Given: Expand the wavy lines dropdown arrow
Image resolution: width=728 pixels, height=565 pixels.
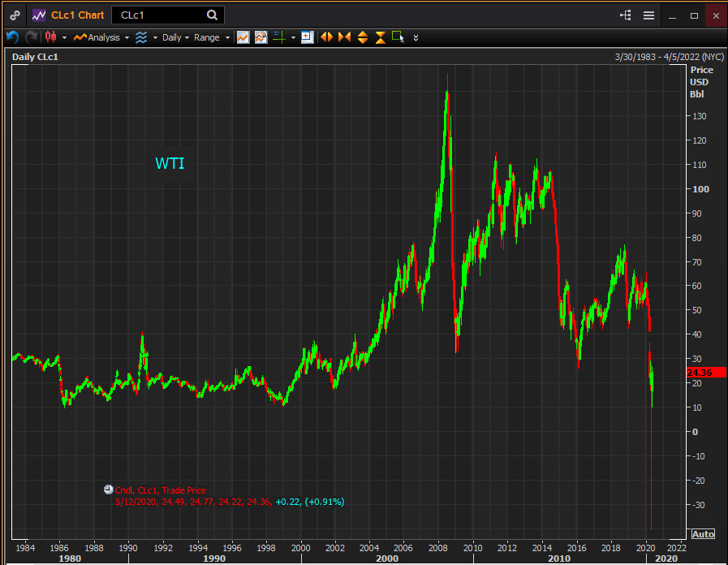Looking at the screenshot, I should pos(155,37).
